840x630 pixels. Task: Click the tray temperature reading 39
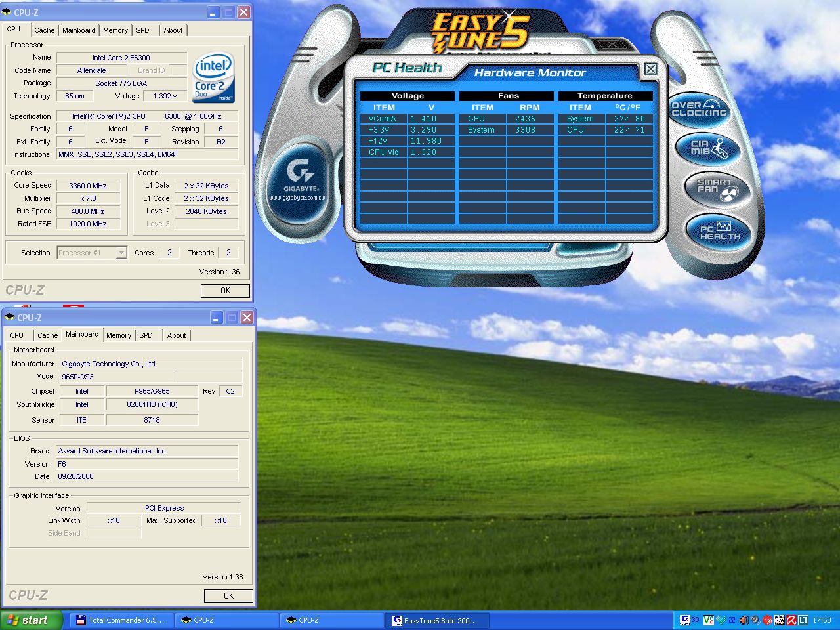tap(696, 620)
